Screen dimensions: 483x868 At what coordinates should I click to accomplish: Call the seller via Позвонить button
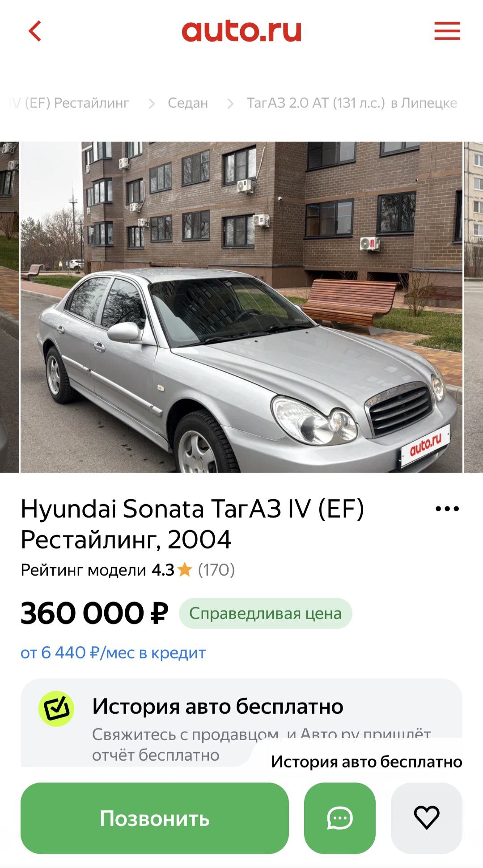click(x=155, y=818)
